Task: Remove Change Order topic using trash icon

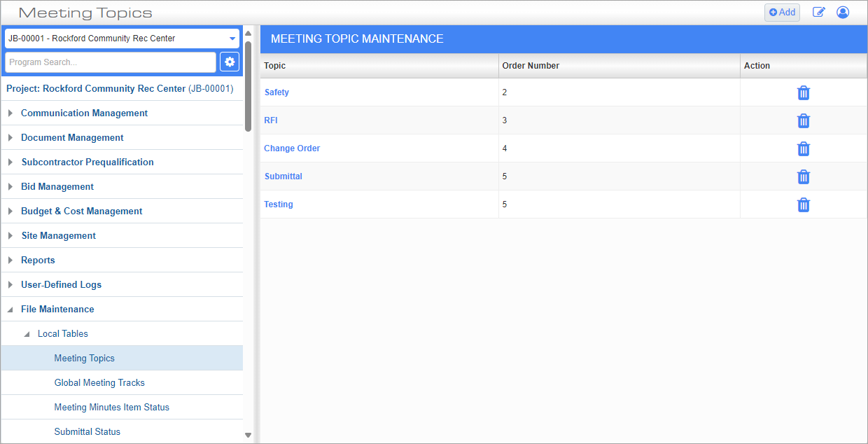Action: pos(804,148)
